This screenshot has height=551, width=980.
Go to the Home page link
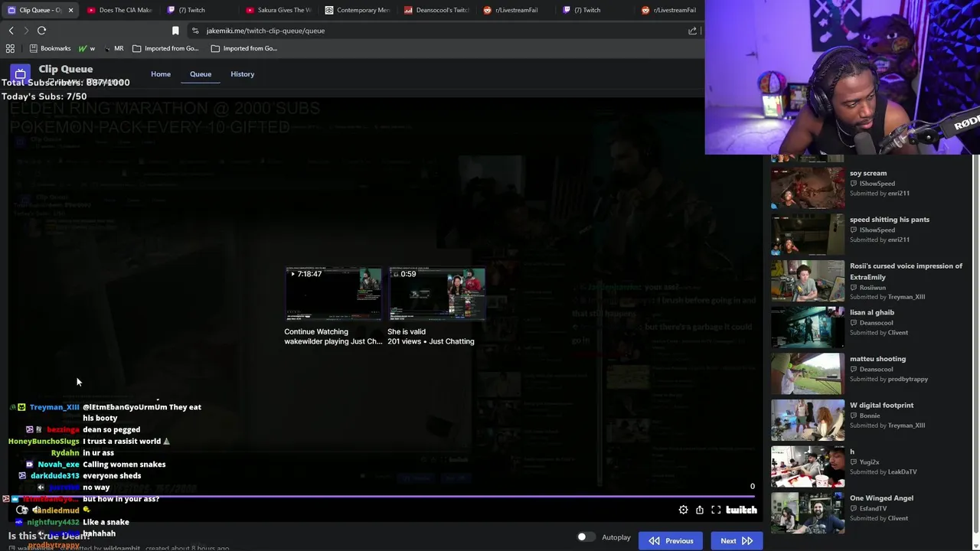tap(161, 74)
